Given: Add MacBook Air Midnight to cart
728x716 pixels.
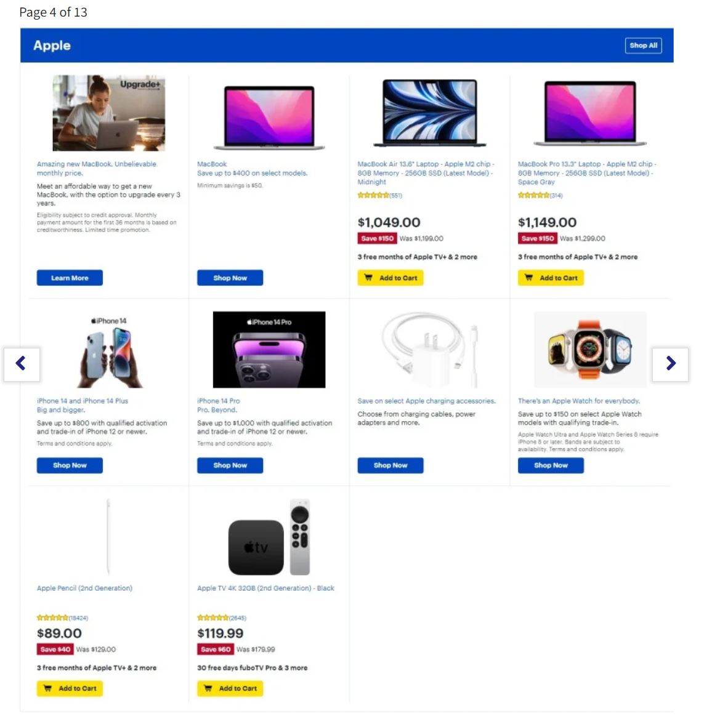Looking at the screenshot, I should 390,278.
